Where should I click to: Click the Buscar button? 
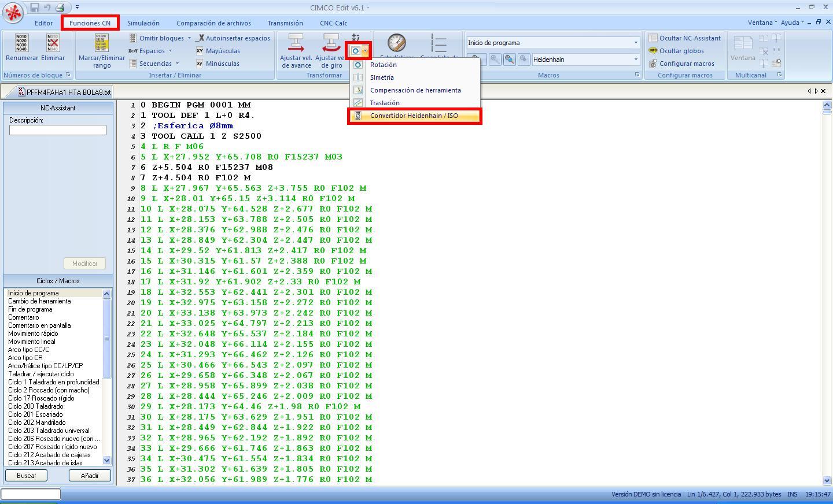point(27,475)
